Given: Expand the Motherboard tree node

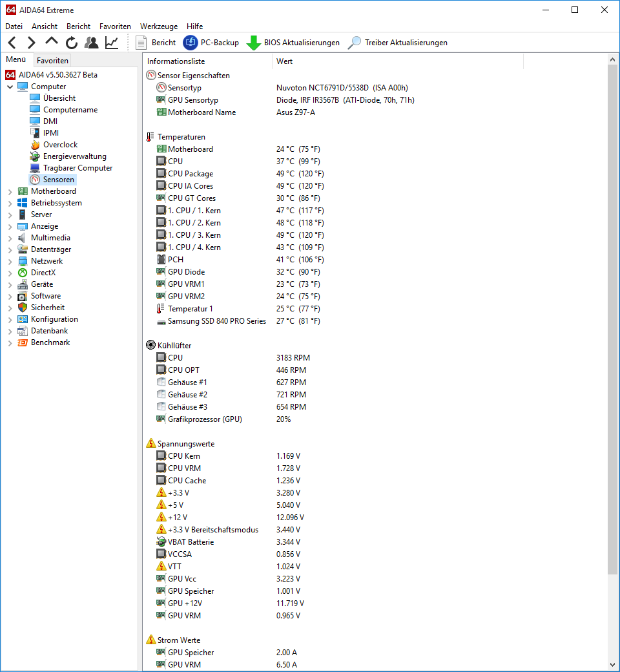Looking at the screenshot, I should click(10, 191).
